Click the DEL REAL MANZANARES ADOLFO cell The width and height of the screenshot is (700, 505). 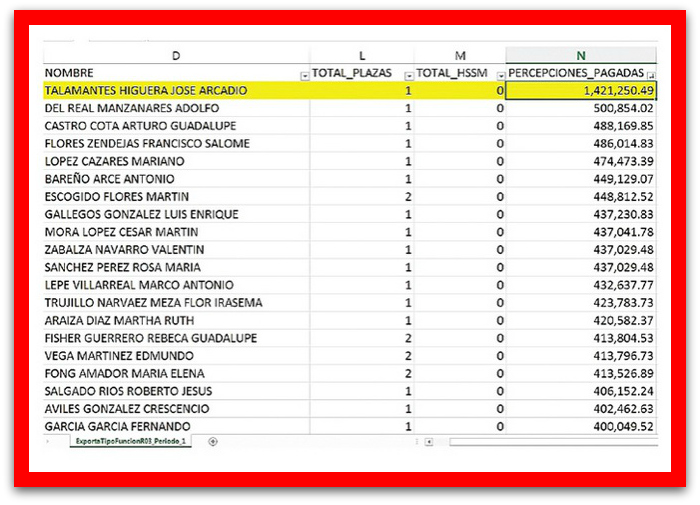pyautogui.click(x=132, y=108)
